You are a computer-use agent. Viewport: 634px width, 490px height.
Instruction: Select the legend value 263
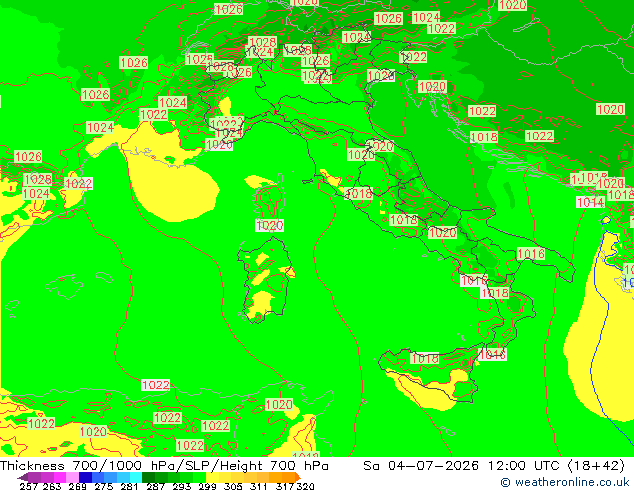pos(52,486)
